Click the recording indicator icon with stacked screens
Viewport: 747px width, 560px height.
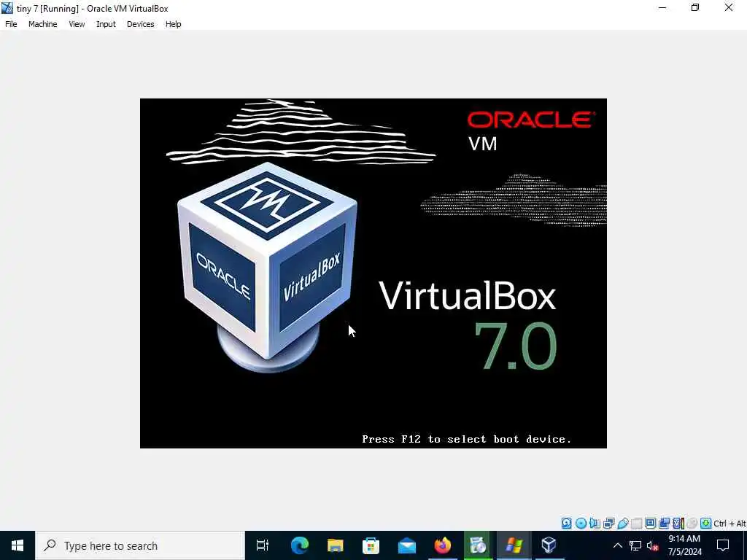664,524
